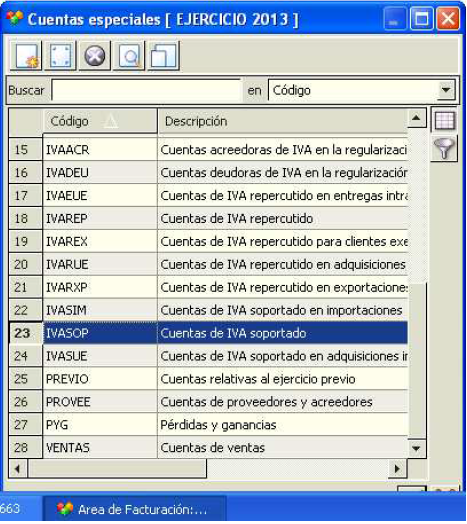Click the magnifier search toolbar icon
467x524 pixels.
pos(129,55)
